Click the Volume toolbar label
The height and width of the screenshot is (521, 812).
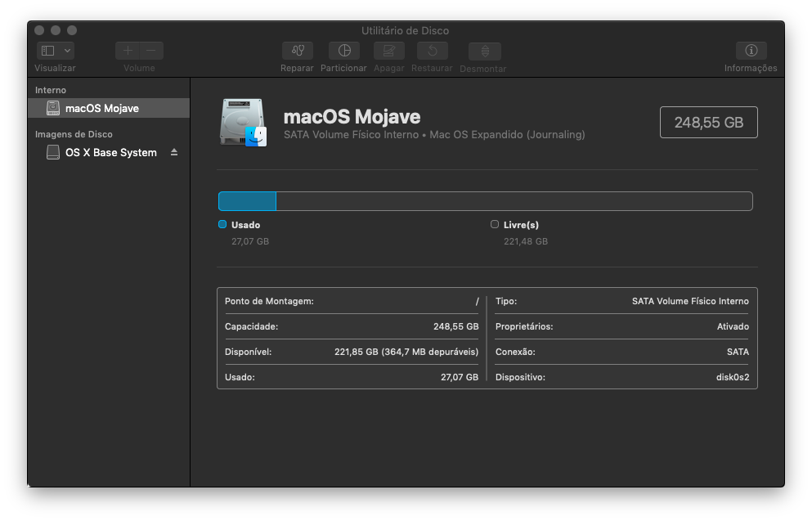[139, 68]
